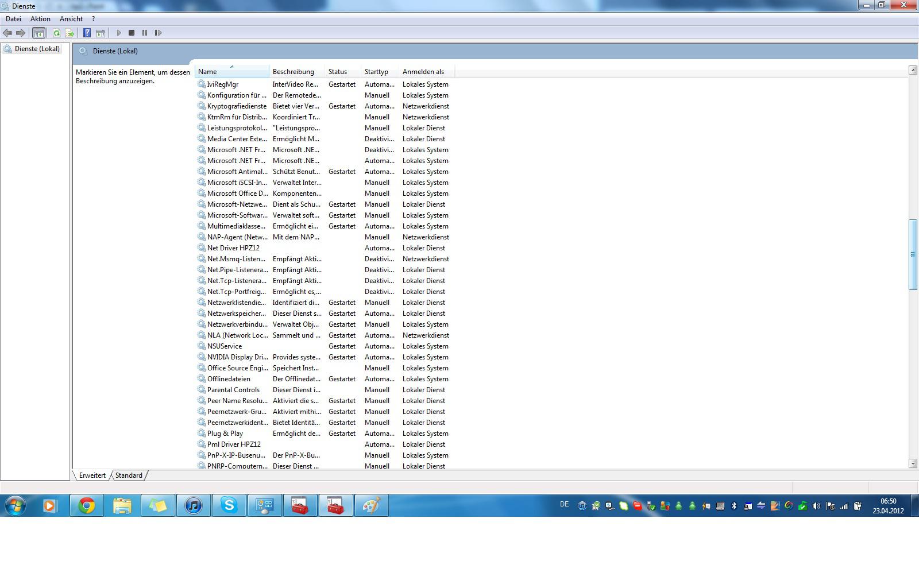Select the Net Driver HPZ12 service
919x588 pixels.
(x=325, y=248)
